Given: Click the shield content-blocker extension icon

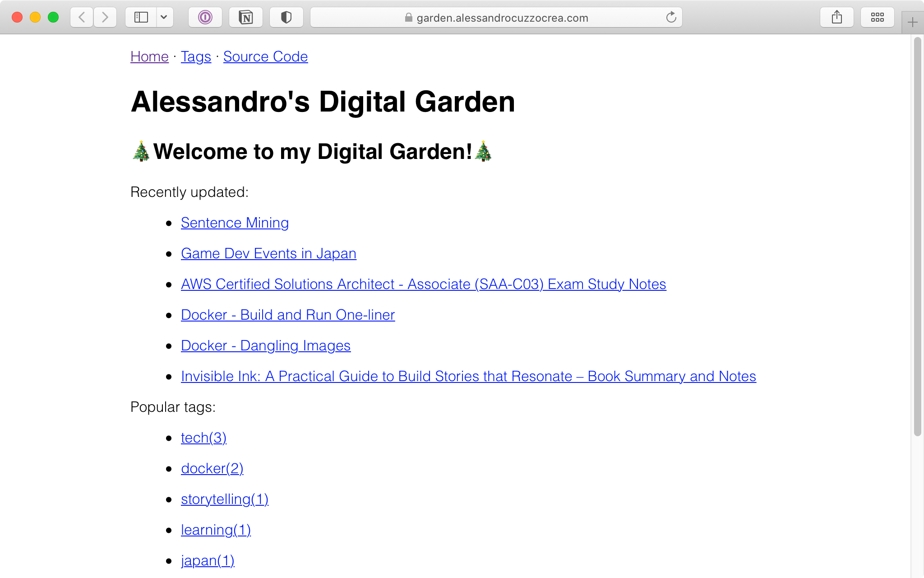Looking at the screenshot, I should pos(286,17).
